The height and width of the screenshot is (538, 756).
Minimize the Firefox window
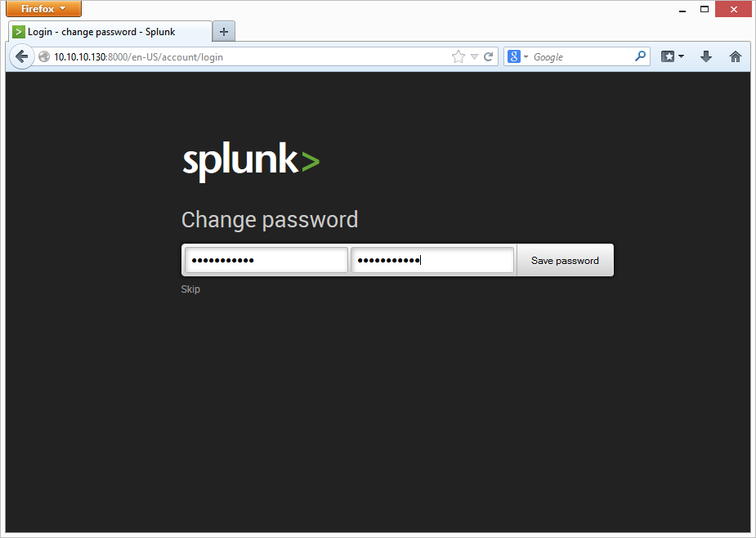682,10
